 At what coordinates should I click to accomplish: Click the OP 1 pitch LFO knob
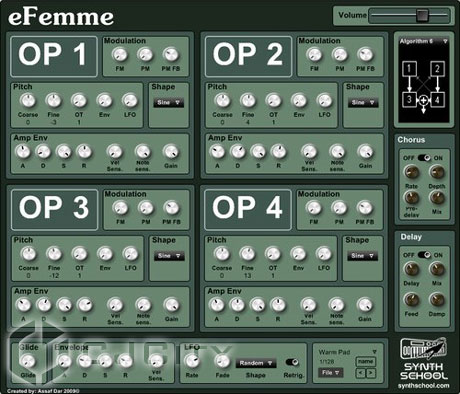tap(130, 100)
